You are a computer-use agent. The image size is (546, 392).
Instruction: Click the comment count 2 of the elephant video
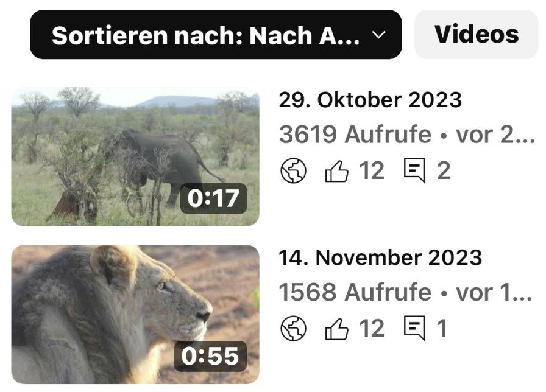444,171
